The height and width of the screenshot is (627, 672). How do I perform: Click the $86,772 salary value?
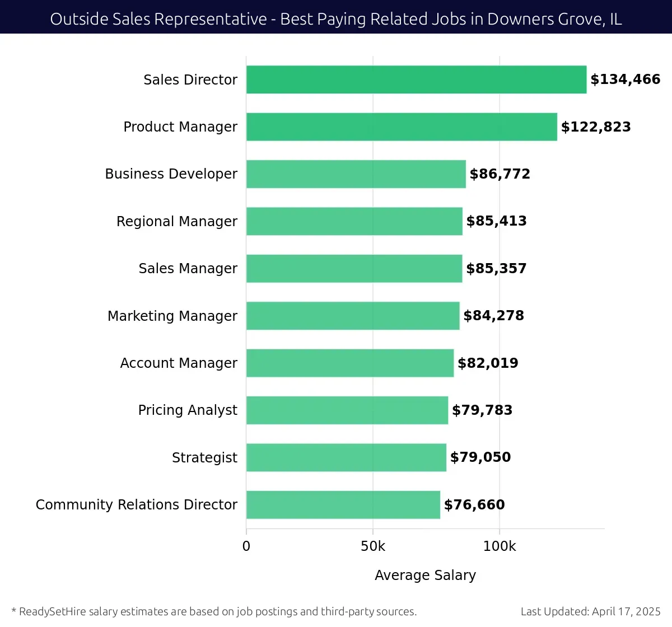[x=500, y=174]
